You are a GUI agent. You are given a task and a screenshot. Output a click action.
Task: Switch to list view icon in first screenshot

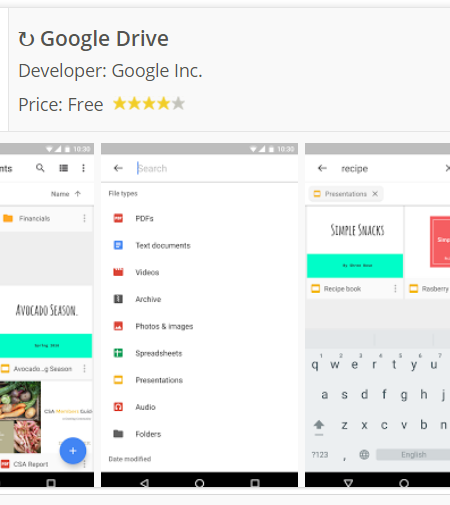point(64,168)
